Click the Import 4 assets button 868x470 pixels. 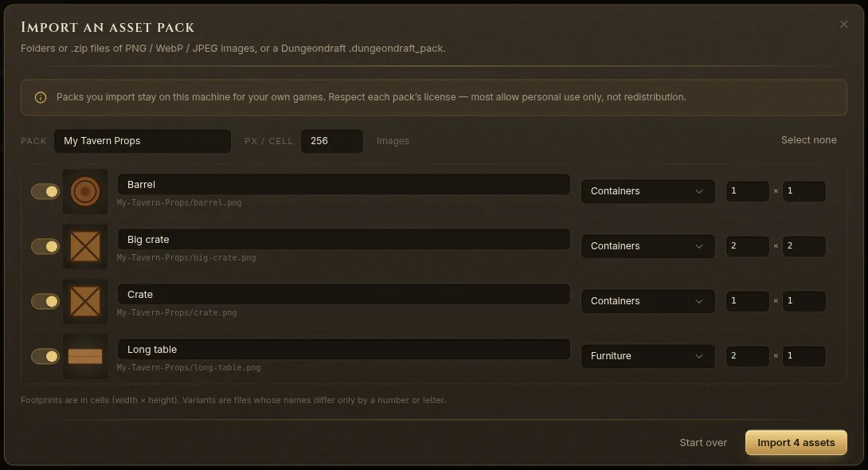(796, 442)
